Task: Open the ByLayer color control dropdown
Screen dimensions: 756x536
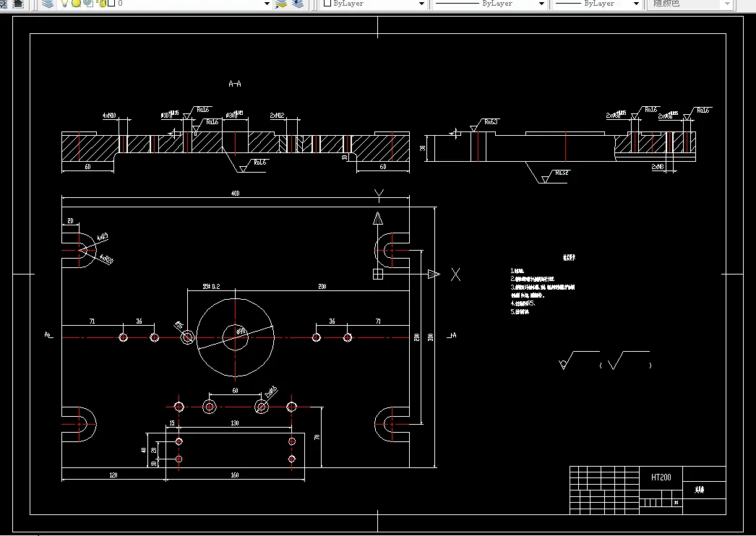Action: point(421,4)
